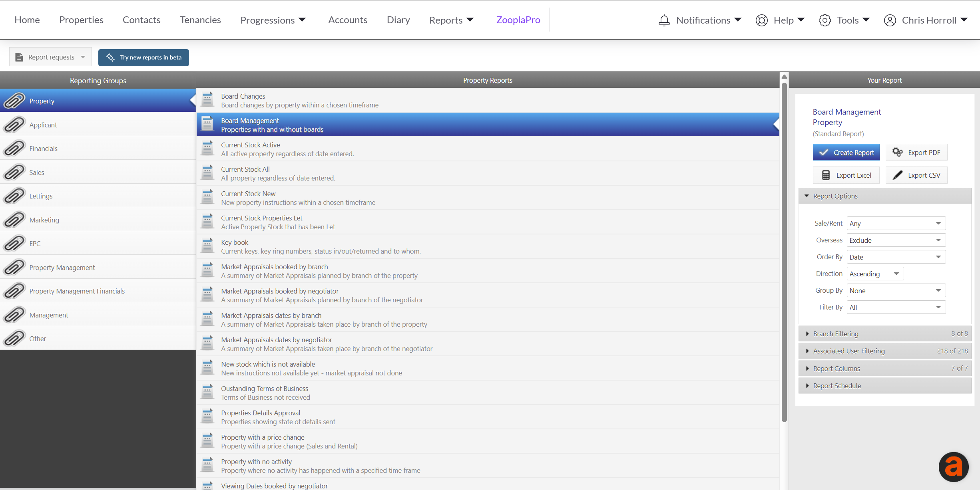
Task: Click the Export PDF button
Action: coord(916,153)
